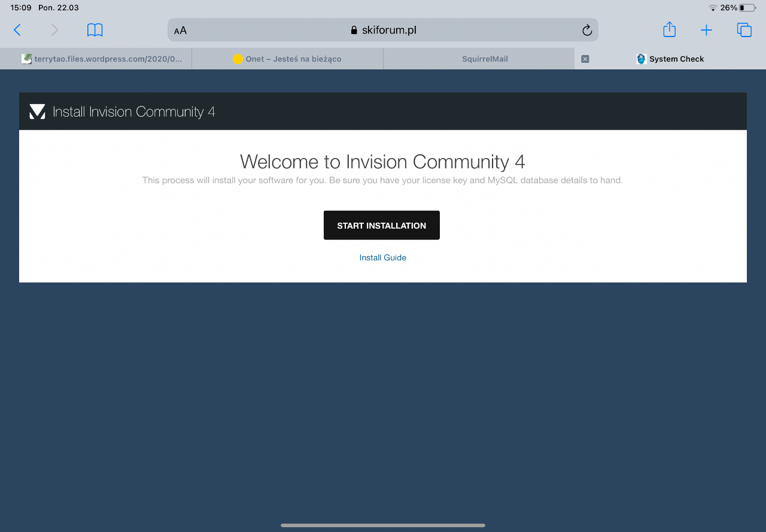Viewport: 766px width, 532px height.
Task: Click the 'Install Invision Community 4' header text
Action: (134, 112)
